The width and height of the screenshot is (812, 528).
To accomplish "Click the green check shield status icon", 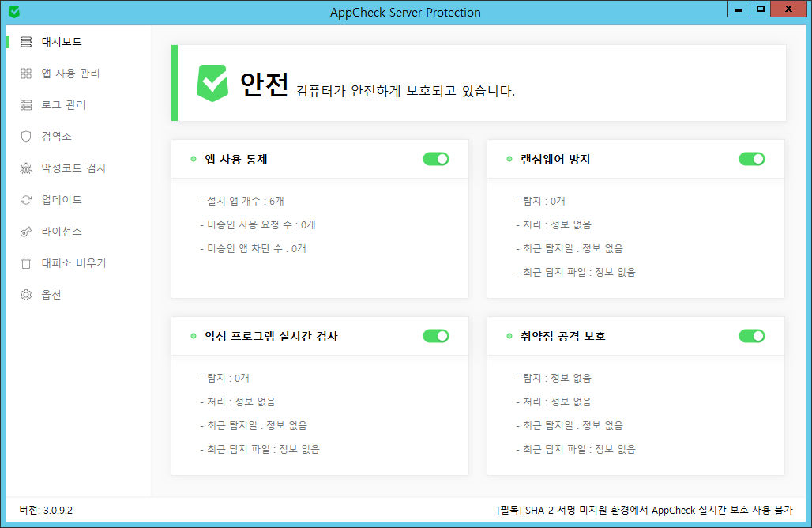I will pyautogui.click(x=212, y=83).
